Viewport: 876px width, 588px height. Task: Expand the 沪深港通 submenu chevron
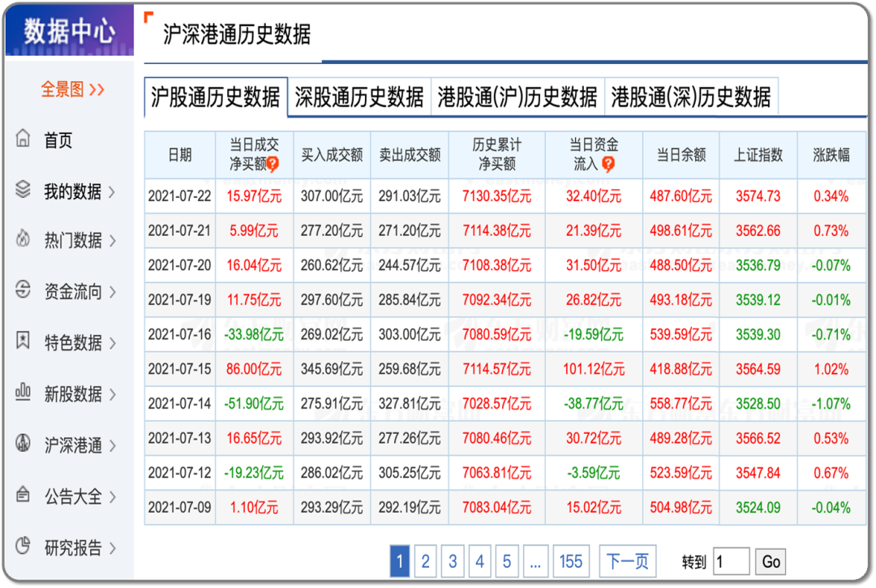112,445
